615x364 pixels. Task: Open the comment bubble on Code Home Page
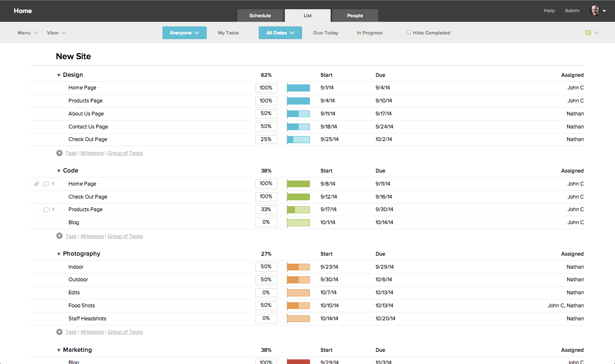tap(46, 184)
